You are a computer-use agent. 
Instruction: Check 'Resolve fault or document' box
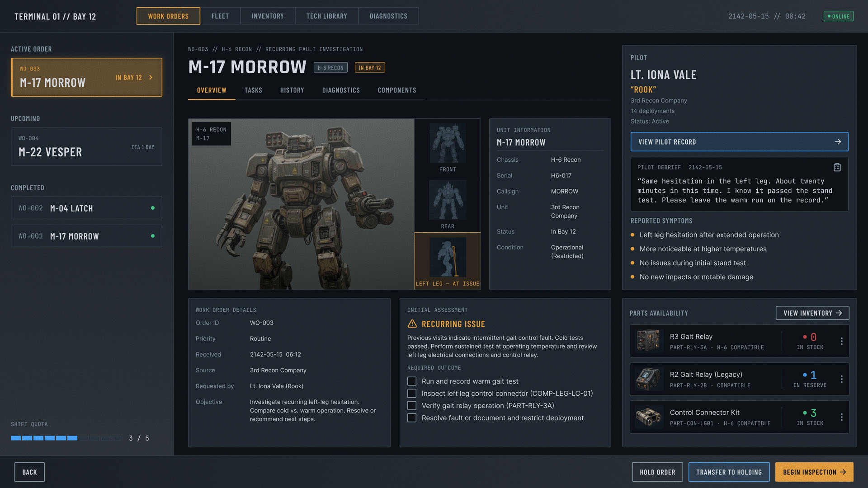point(412,418)
